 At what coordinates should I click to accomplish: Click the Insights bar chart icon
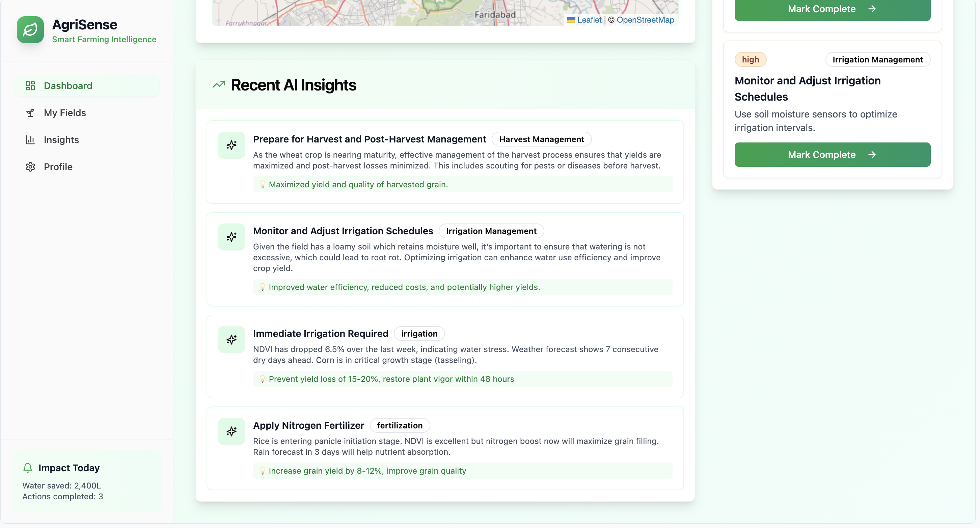30,140
